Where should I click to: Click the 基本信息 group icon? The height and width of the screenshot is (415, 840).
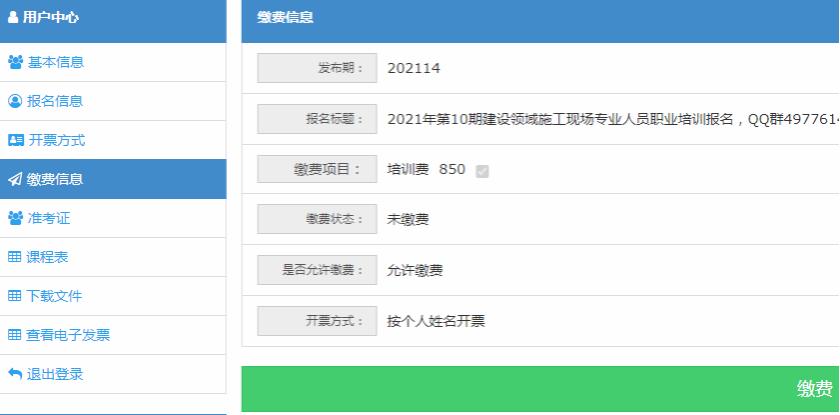[15, 62]
